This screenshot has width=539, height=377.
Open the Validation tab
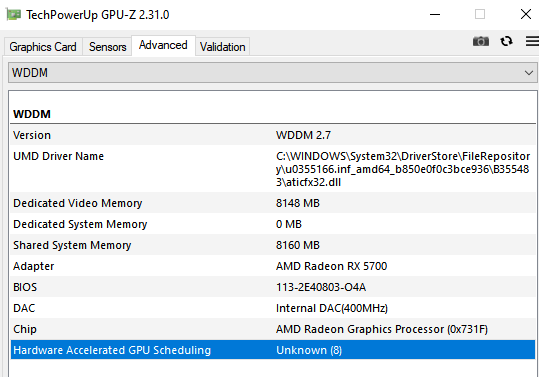[223, 47]
